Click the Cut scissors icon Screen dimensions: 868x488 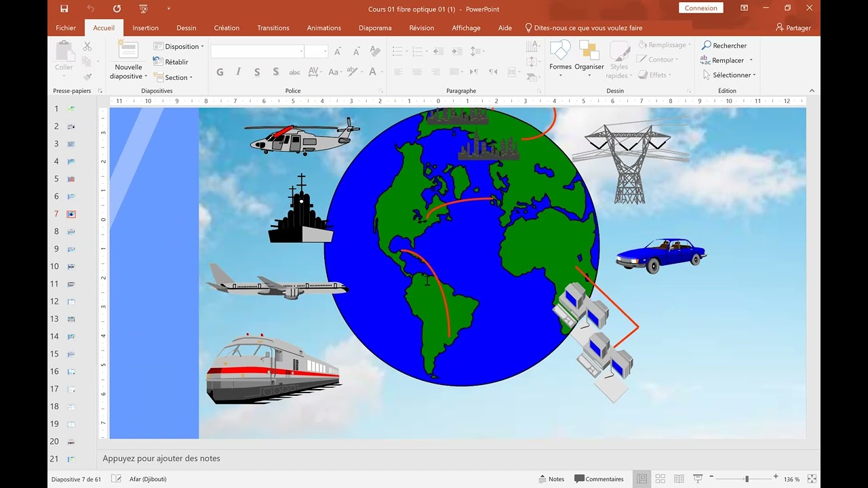(x=87, y=46)
